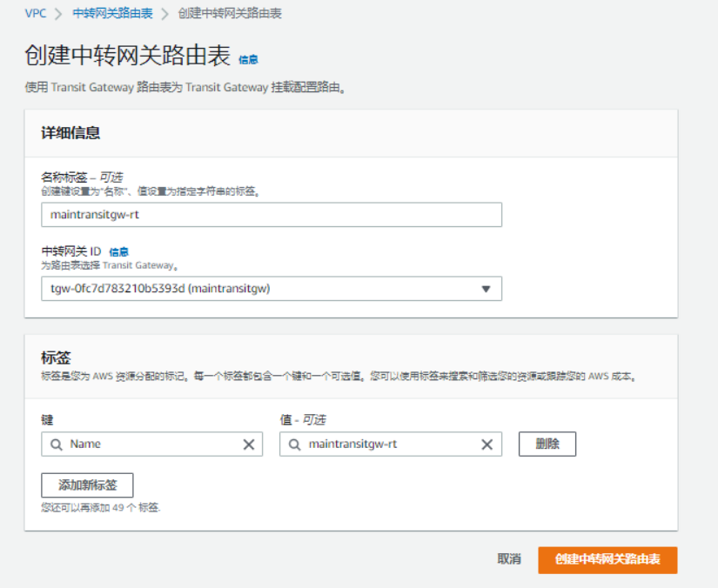Click the 名称标签 – 可选 label

[x=82, y=177]
